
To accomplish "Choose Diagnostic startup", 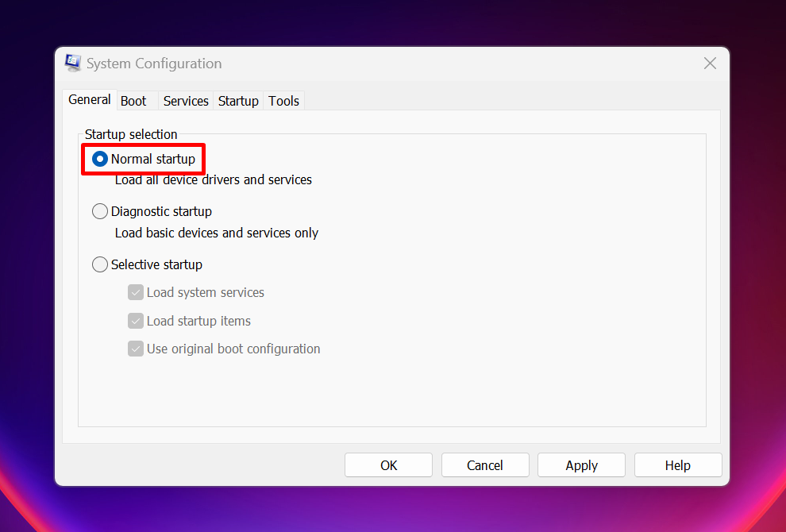I will [100, 211].
